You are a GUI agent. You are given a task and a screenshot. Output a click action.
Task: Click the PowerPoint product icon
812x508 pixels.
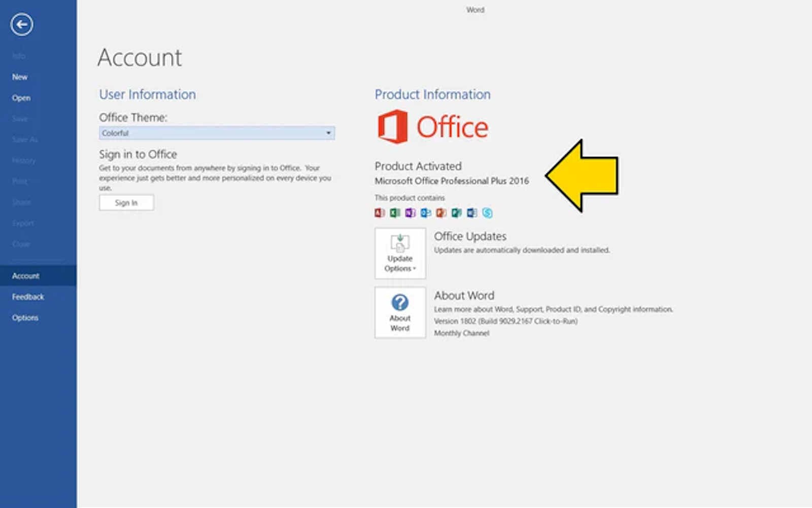(441, 213)
